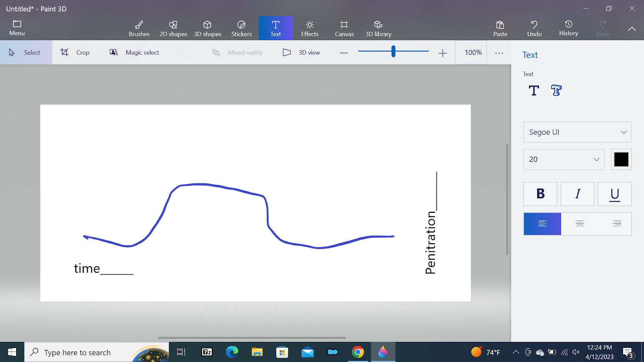Screen dimensions: 644x362
Task: Click the Type here to search box
Action: coord(97,352)
